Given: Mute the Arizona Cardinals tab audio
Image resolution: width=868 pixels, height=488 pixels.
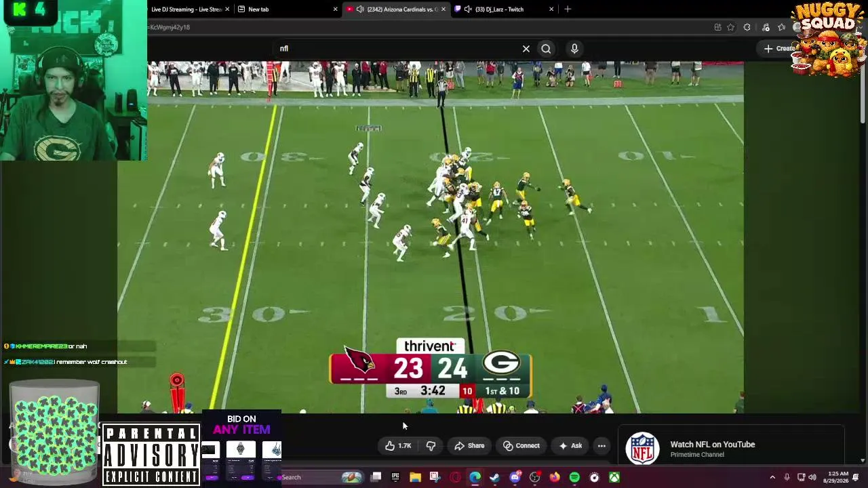Looking at the screenshot, I should click(360, 9).
